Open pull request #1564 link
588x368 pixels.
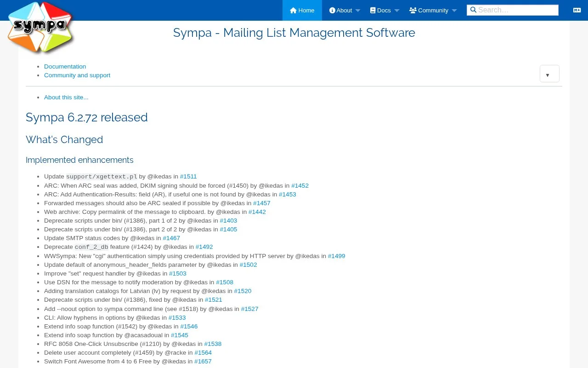click(203, 353)
